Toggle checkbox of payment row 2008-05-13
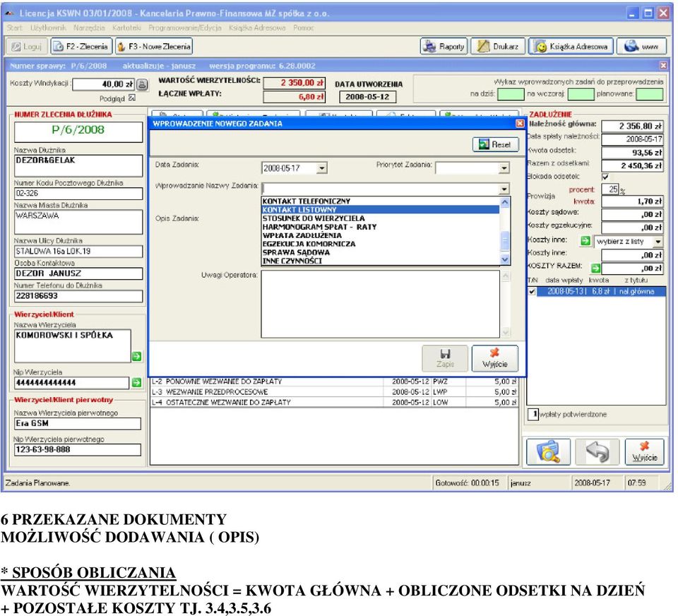Image resolution: width=678 pixels, height=616 pixels. pos(533,292)
